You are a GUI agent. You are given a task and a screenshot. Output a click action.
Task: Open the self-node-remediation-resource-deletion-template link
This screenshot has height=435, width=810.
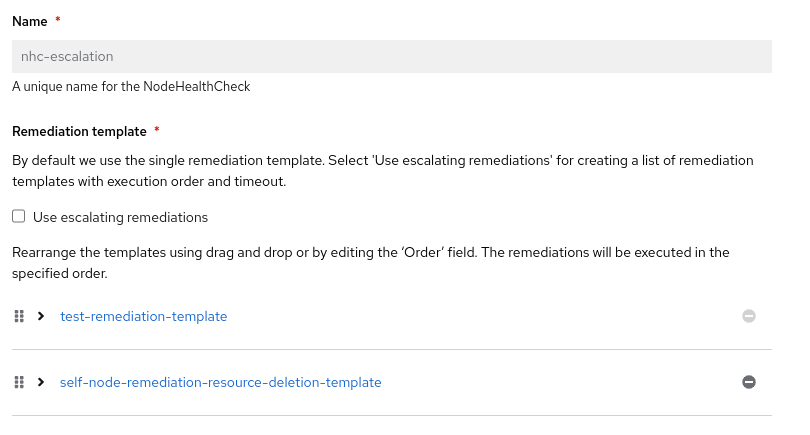tap(220, 382)
